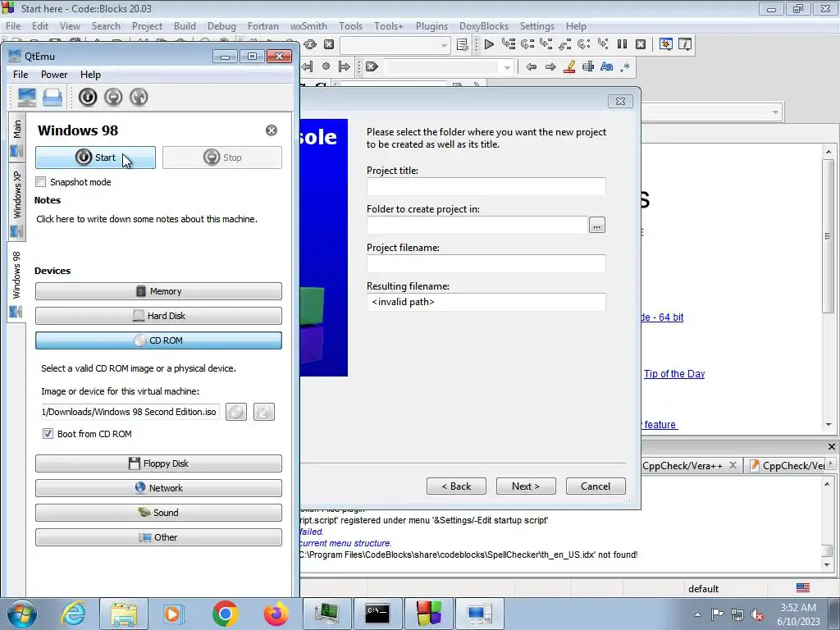
Task: Switch to the Windows XP machine tab
Action: (16, 203)
